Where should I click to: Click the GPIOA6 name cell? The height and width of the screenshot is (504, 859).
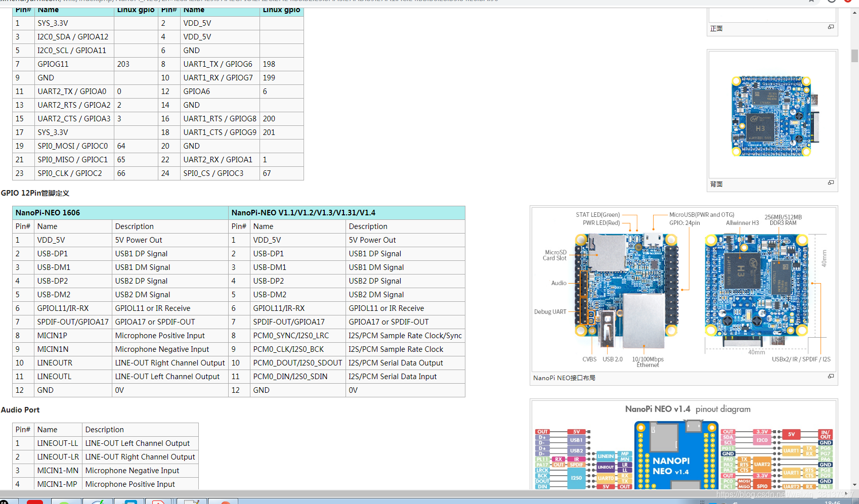click(x=220, y=91)
